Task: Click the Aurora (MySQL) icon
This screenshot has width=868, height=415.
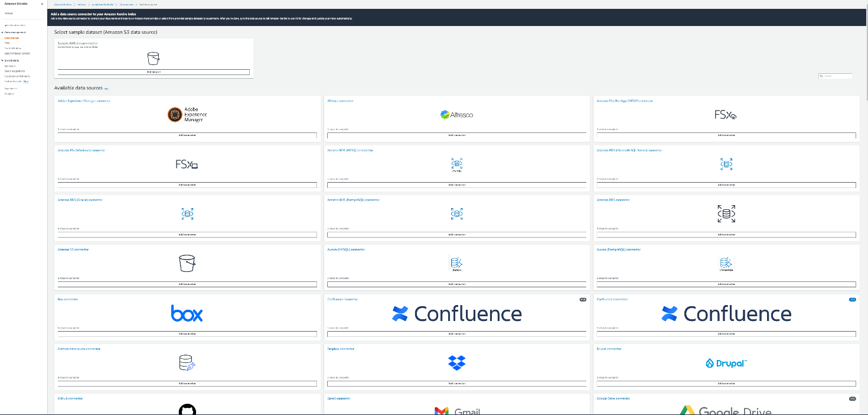Action: [x=456, y=264]
